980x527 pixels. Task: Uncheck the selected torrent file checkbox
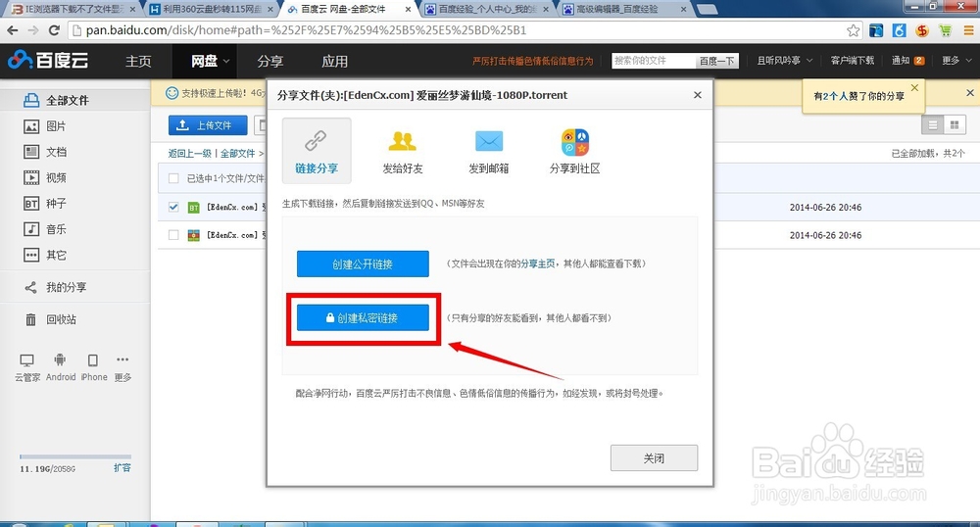pos(173,207)
